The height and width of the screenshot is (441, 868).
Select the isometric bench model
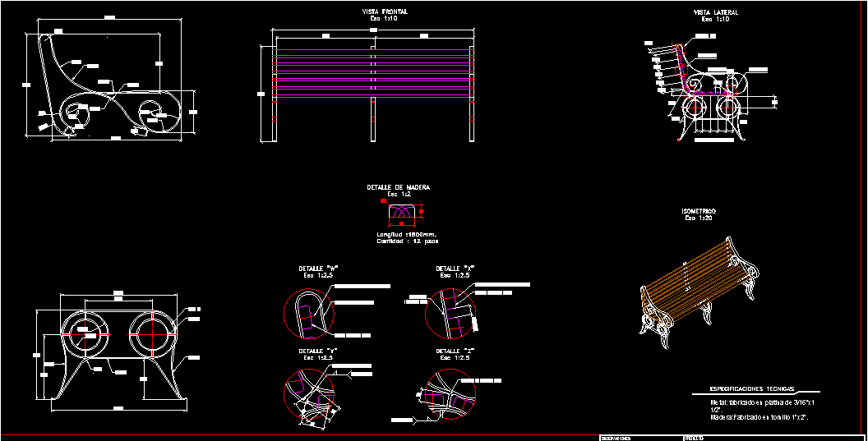699,296
